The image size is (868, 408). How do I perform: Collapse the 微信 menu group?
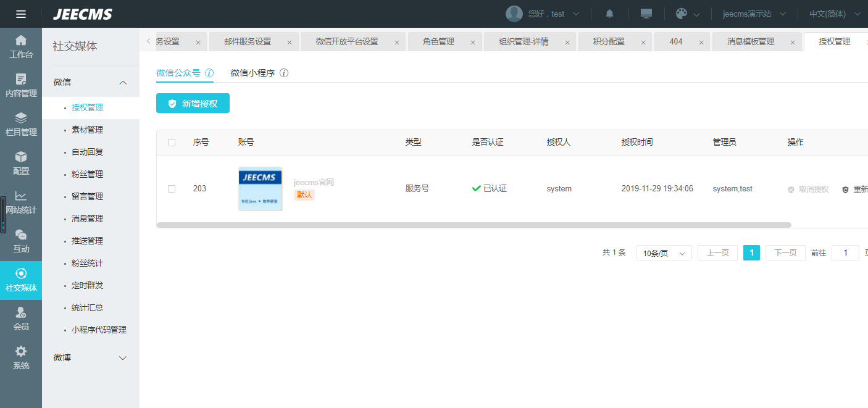[x=122, y=83]
